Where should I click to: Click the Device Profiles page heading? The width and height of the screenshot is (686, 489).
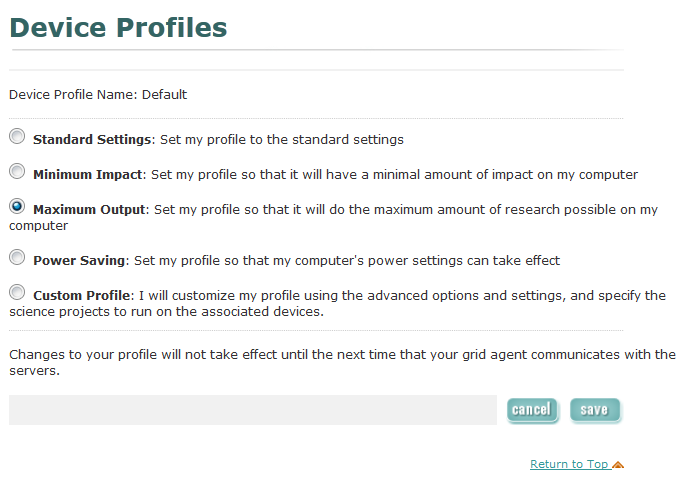click(x=118, y=28)
